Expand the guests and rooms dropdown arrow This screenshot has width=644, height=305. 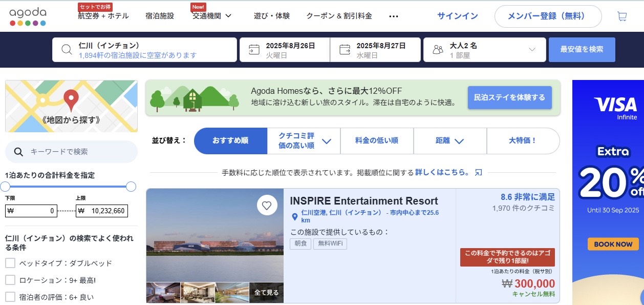[532, 50]
